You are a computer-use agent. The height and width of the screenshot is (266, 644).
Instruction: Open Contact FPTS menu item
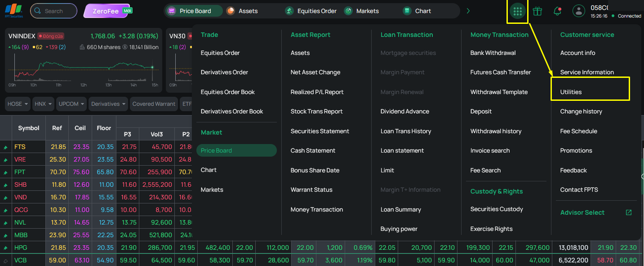pos(579,189)
